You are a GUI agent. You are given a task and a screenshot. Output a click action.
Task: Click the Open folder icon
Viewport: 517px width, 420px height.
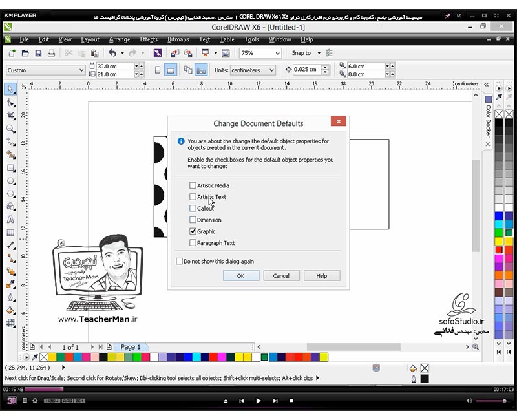(25, 53)
